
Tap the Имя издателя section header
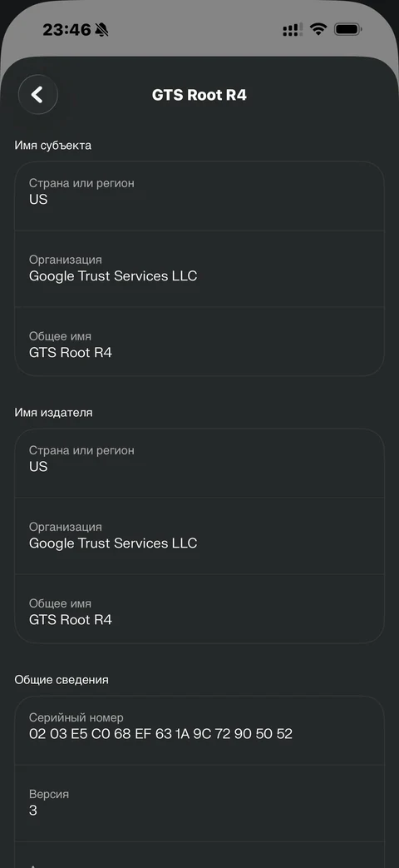53,413
